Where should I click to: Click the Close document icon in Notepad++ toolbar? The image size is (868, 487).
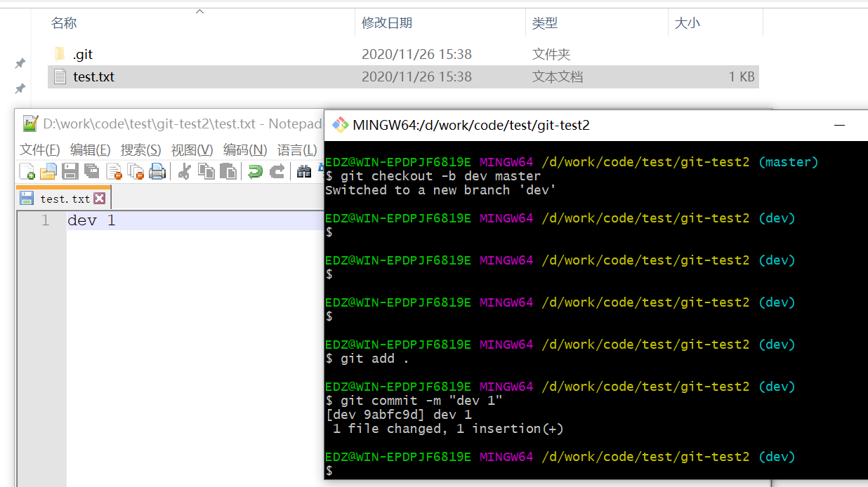pyautogui.click(x=114, y=171)
